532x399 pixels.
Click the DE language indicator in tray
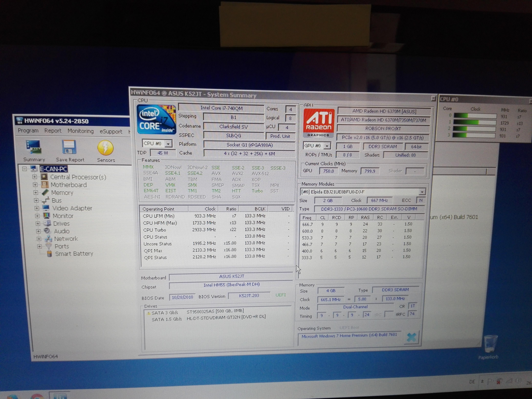point(472,382)
